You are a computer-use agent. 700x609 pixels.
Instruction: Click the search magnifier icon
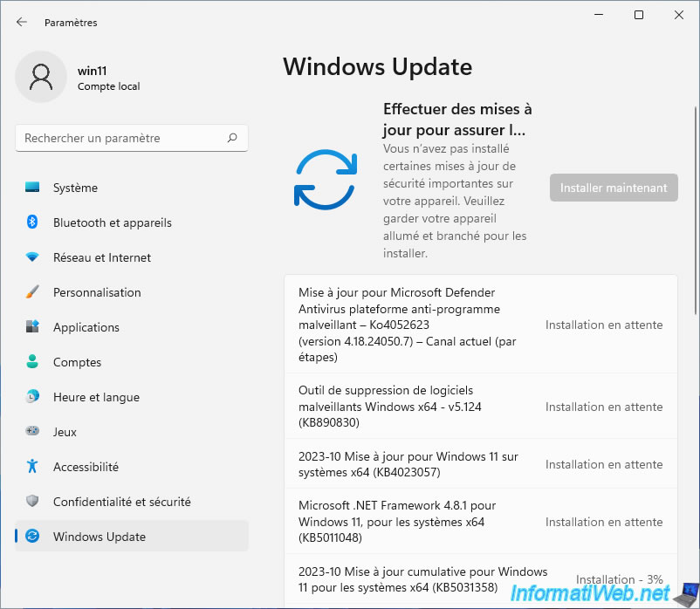pyautogui.click(x=232, y=138)
